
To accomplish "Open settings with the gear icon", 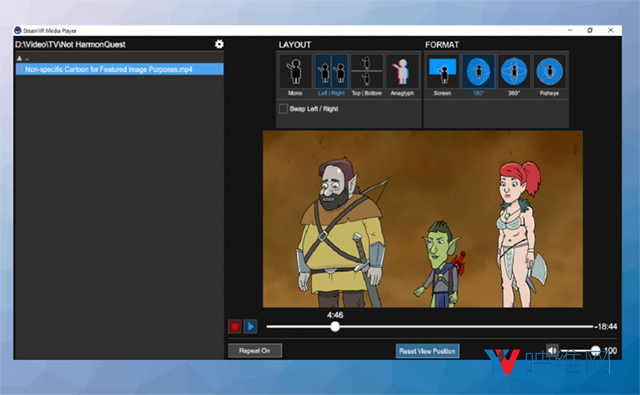I will tap(219, 44).
